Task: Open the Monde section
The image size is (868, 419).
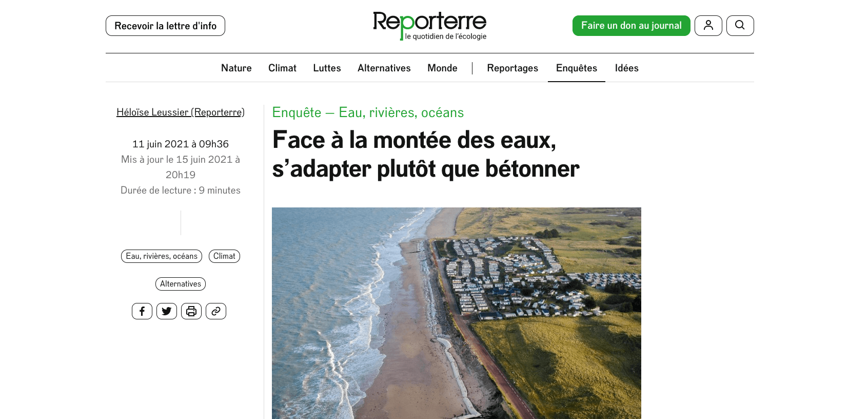Action: point(442,68)
